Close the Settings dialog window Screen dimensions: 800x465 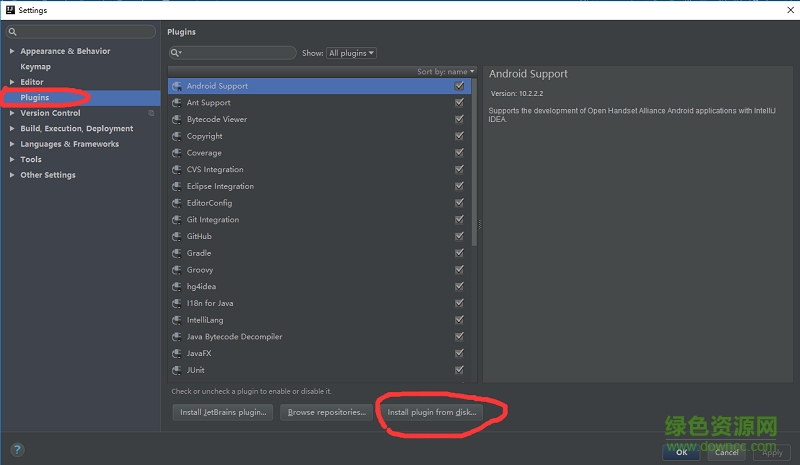[790, 10]
